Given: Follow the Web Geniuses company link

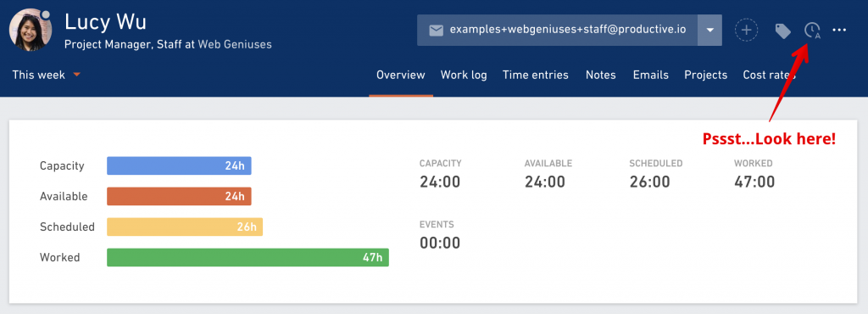Looking at the screenshot, I should point(235,44).
